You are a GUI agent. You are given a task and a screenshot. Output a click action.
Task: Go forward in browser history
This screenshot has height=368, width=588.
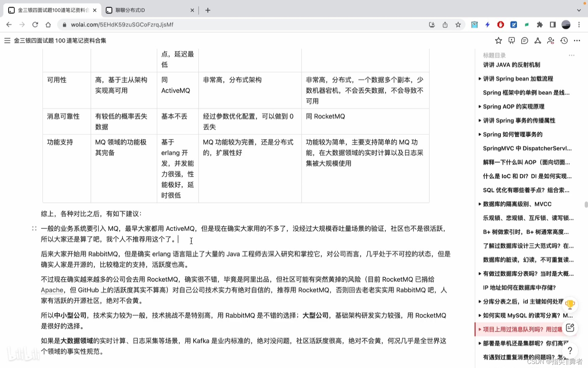coord(22,25)
